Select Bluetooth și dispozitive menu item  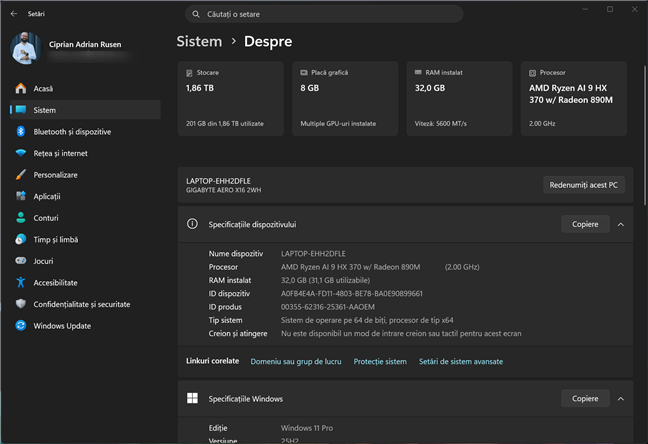(x=85, y=131)
